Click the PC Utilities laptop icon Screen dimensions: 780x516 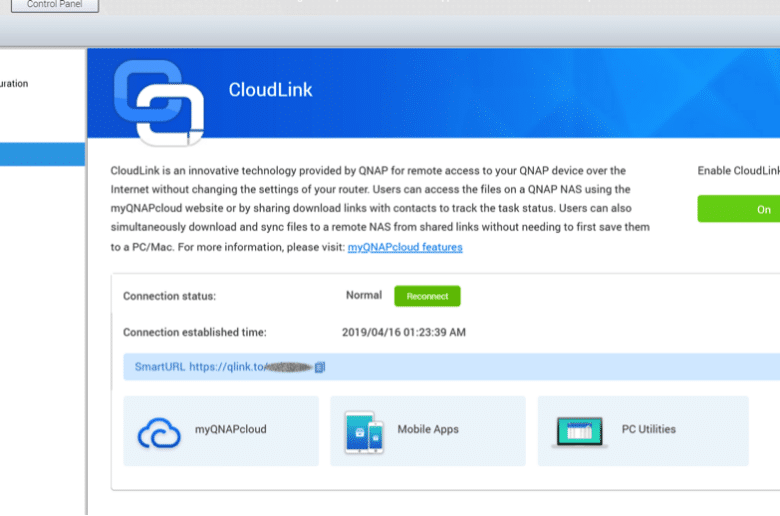580,432
